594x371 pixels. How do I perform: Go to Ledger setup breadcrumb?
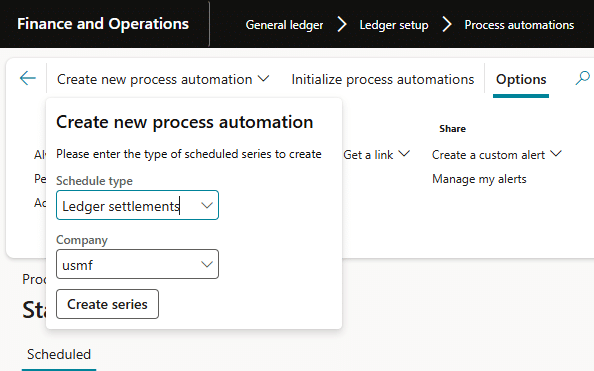click(x=394, y=25)
